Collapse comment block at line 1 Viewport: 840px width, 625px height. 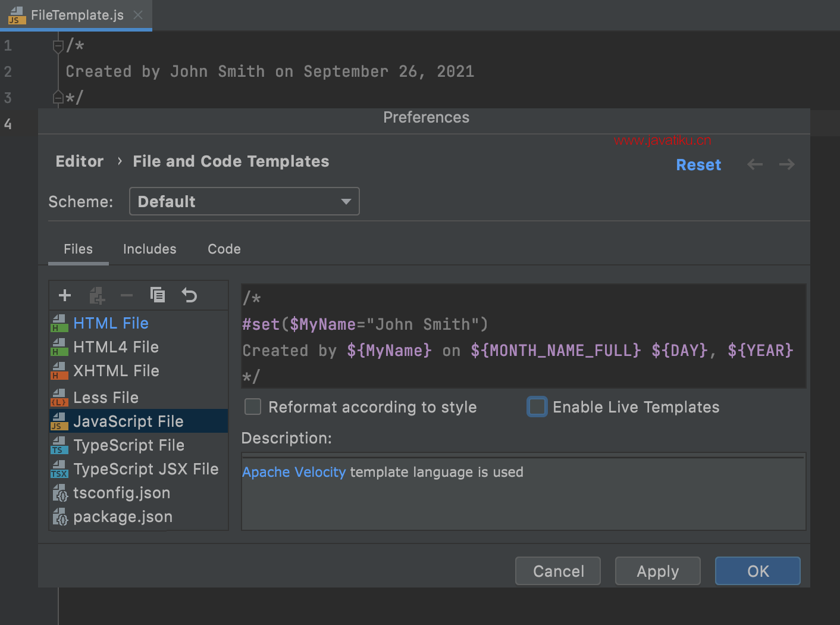coord(58,46)
